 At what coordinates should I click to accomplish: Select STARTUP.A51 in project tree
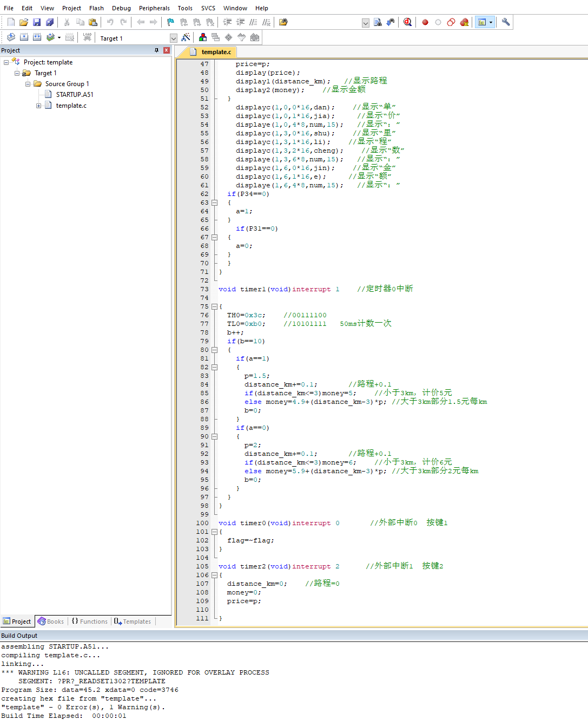click(x=74, y=95)
